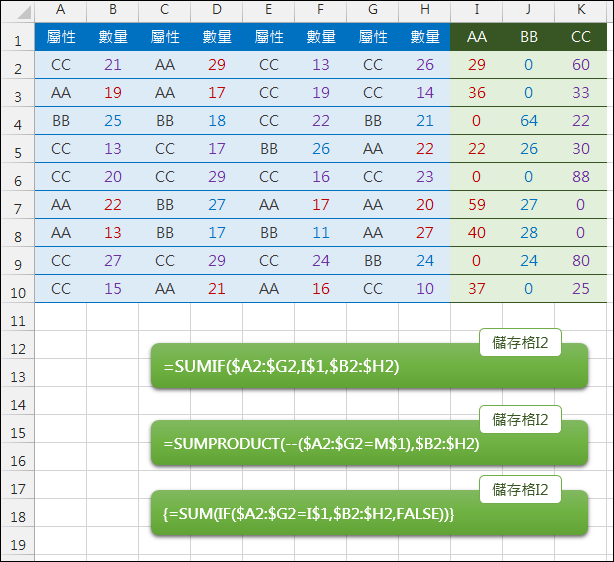Click the dark green AA header in cell I1
The height and width of the screenshot is (562, 614).
point(477,37)
